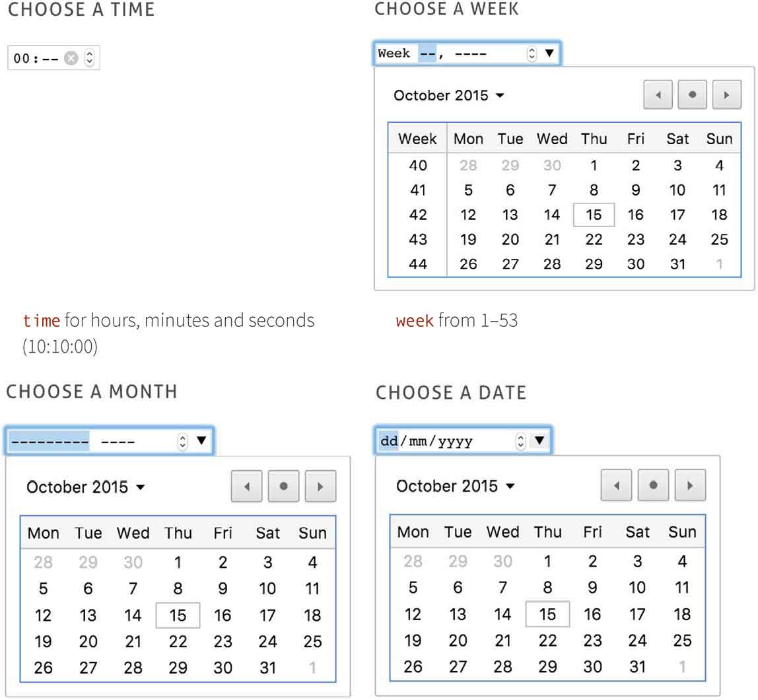This screenshot has width=758, height=700.
Task: Jump to today in week calendar
Action: point(692,95)
